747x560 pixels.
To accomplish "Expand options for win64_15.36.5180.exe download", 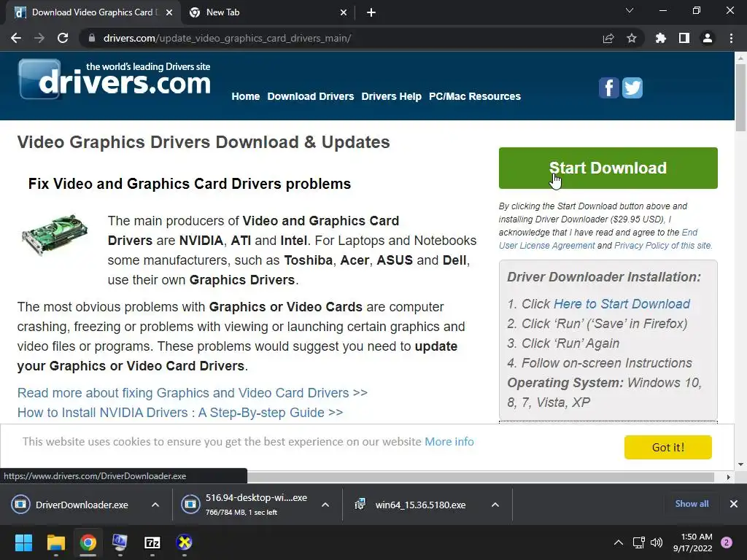I will (x=495, y=505).
